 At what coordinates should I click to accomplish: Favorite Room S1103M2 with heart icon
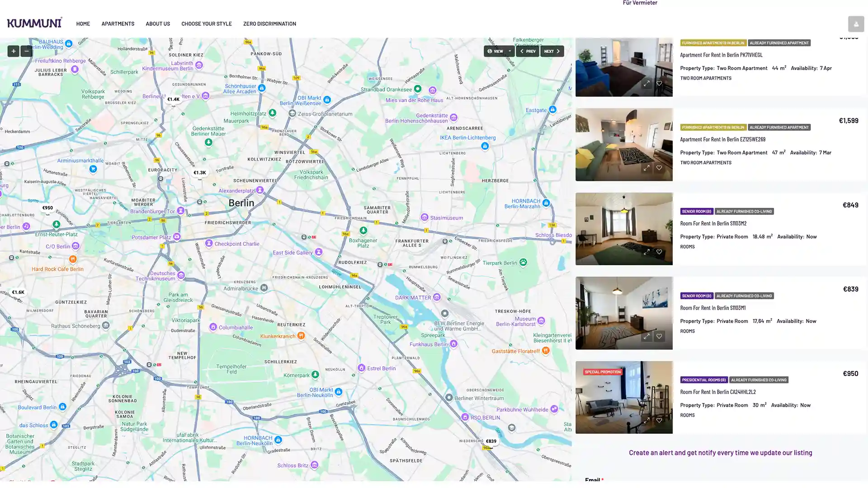point(659,252)
